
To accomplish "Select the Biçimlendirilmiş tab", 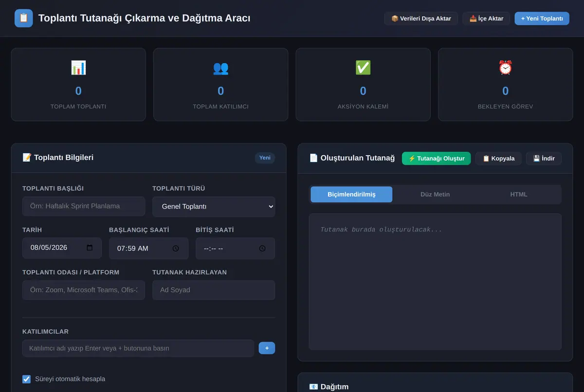I will [351, 194].
